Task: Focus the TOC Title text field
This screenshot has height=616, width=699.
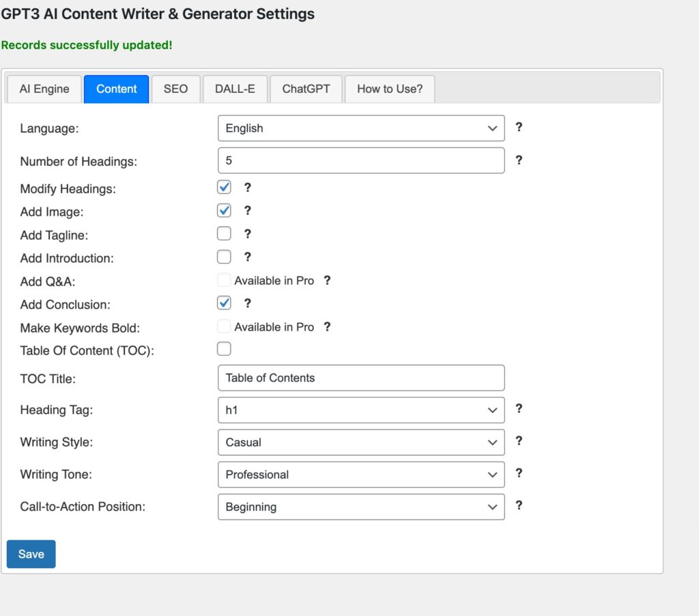Action: 361,378
